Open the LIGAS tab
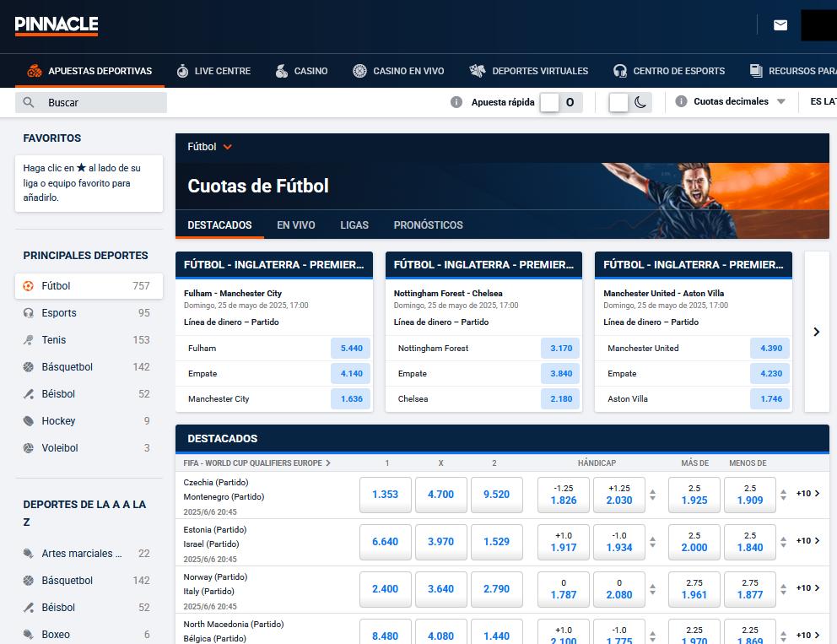The image size is (837, 644). coord(354,225)
